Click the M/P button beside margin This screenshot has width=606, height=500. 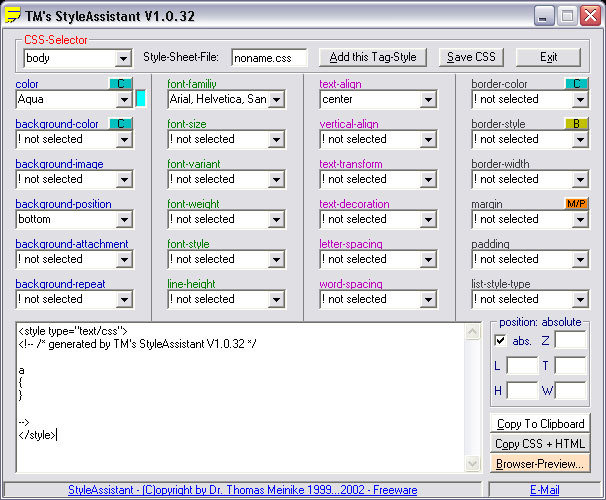pyautogui.click(x=577, y=203)
